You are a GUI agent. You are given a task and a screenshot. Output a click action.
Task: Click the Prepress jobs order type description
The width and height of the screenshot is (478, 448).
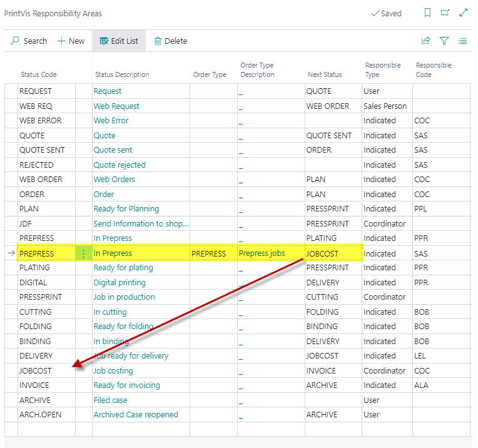[x=262, y=253]
